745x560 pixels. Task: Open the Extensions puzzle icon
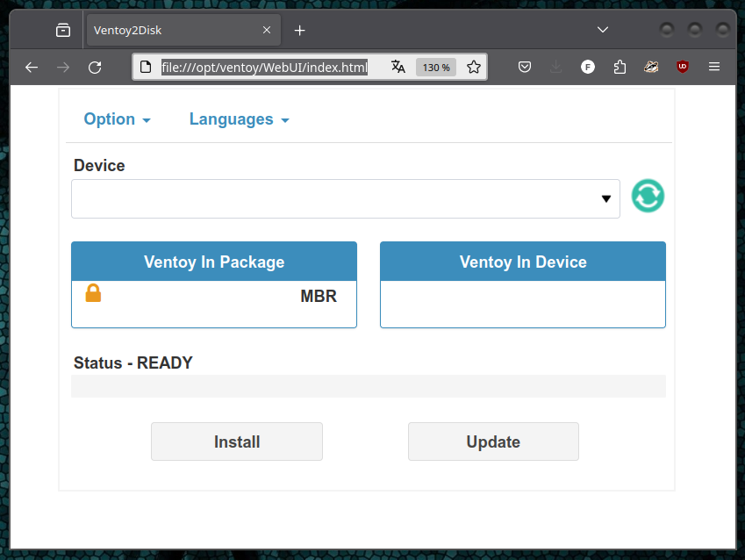click(620, 66)
